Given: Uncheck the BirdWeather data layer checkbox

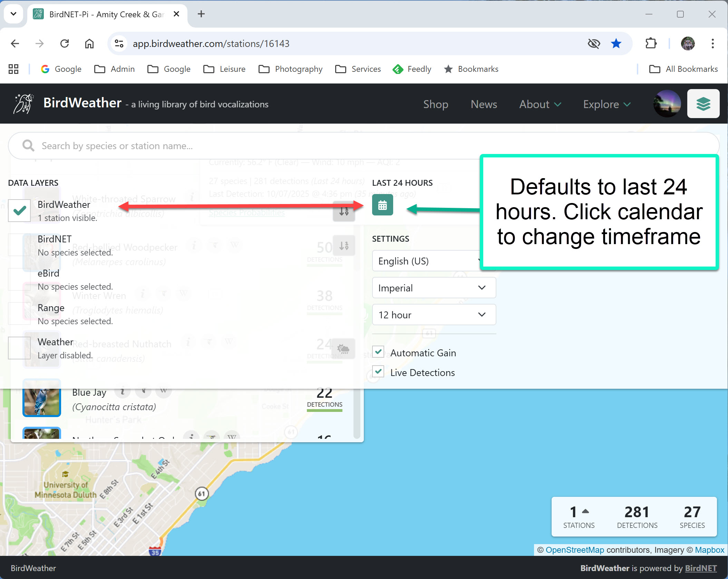Looking at the screenshot, I should [x=20, y=211].
